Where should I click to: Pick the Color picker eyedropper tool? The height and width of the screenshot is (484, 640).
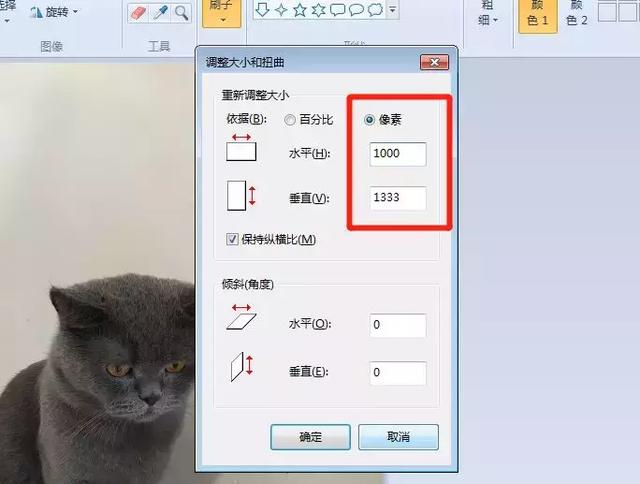click(x=160, y=13)
